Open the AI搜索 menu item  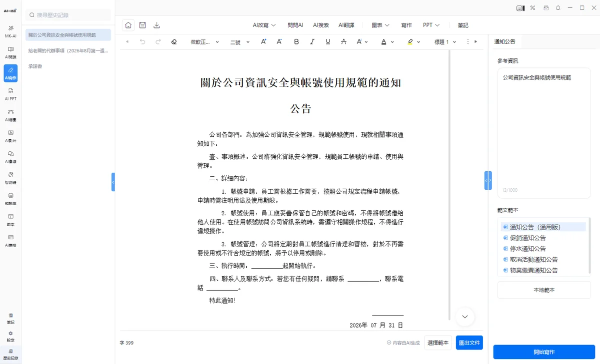click(321, 25)
